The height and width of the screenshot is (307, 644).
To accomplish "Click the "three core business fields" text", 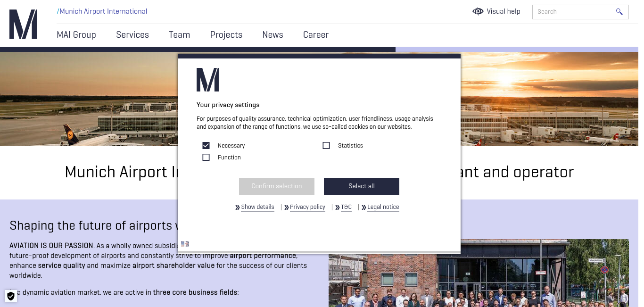I will click(195, 292).
